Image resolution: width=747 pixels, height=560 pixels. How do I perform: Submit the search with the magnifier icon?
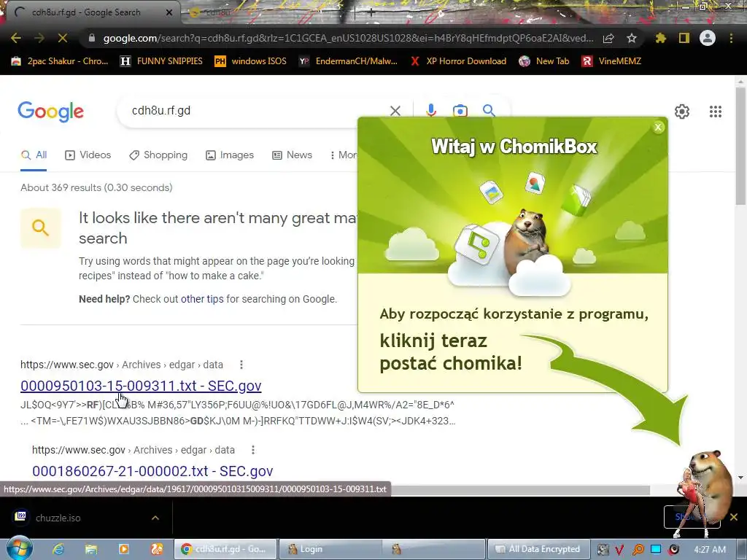489,111
